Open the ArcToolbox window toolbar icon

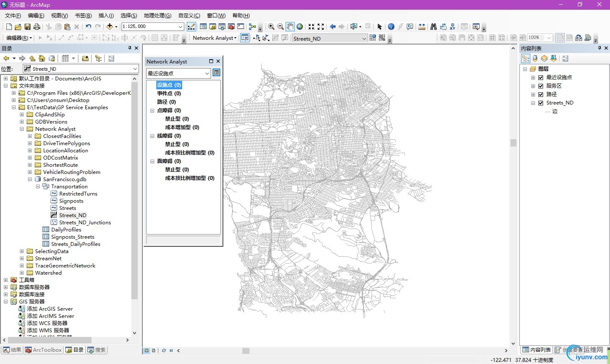[231, 27]
